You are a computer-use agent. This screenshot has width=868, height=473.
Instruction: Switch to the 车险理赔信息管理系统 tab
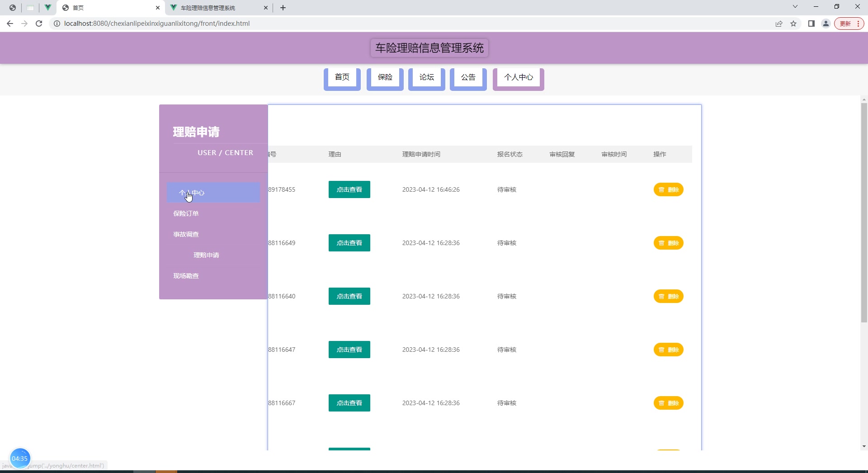[219, 8]
